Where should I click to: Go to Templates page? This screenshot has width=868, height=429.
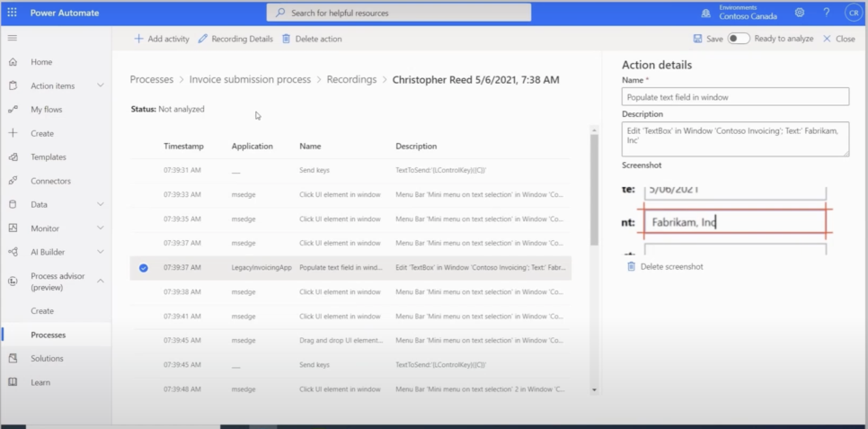point(49,156)
